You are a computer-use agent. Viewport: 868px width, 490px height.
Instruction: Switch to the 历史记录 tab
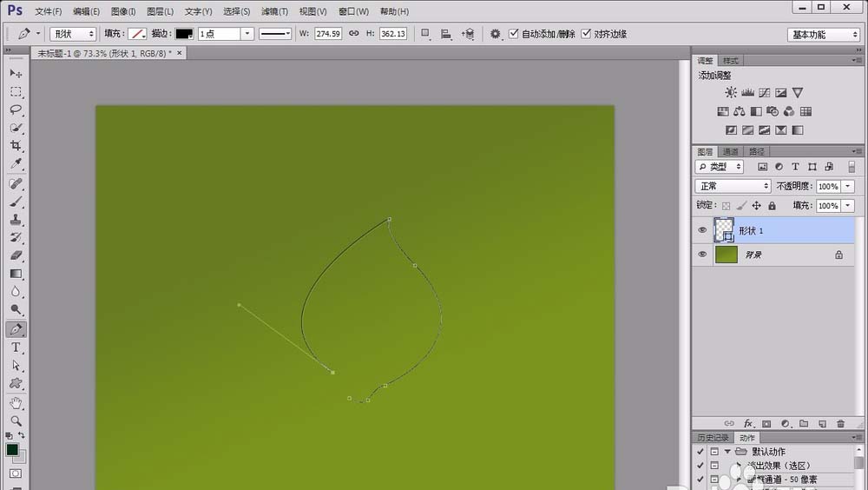713,438
